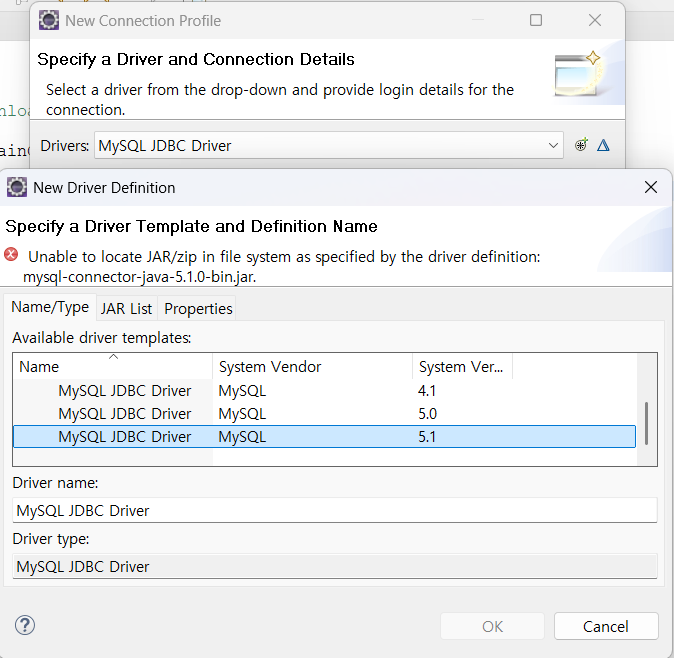674x658 pixels.
Task: Close the New Connection Profile window
Action: click(595, 20)
